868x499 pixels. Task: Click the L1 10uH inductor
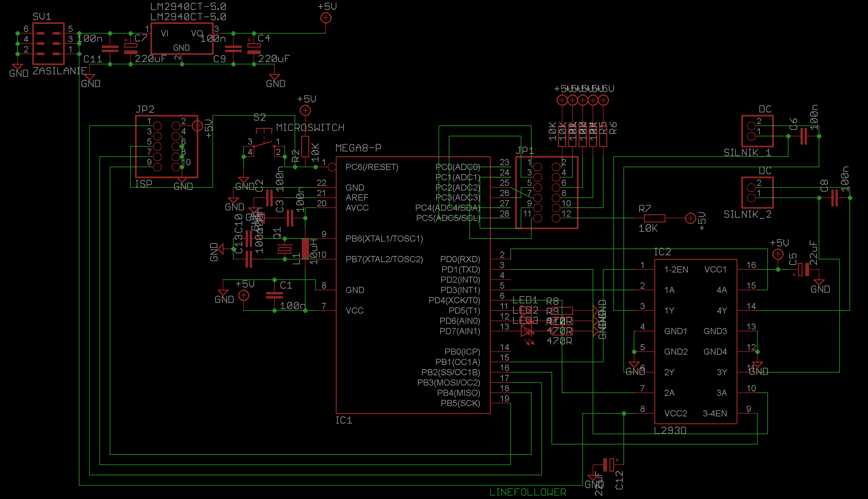click(305, 249)
